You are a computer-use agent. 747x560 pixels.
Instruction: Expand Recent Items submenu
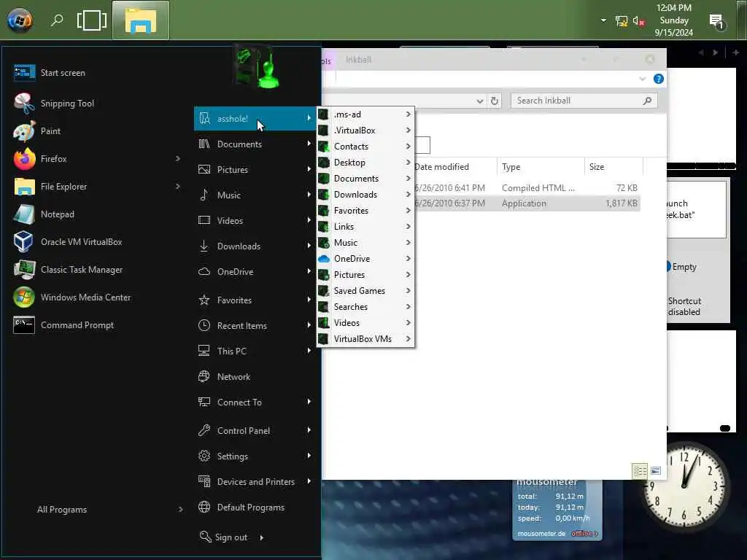click(x=309, y=325)
